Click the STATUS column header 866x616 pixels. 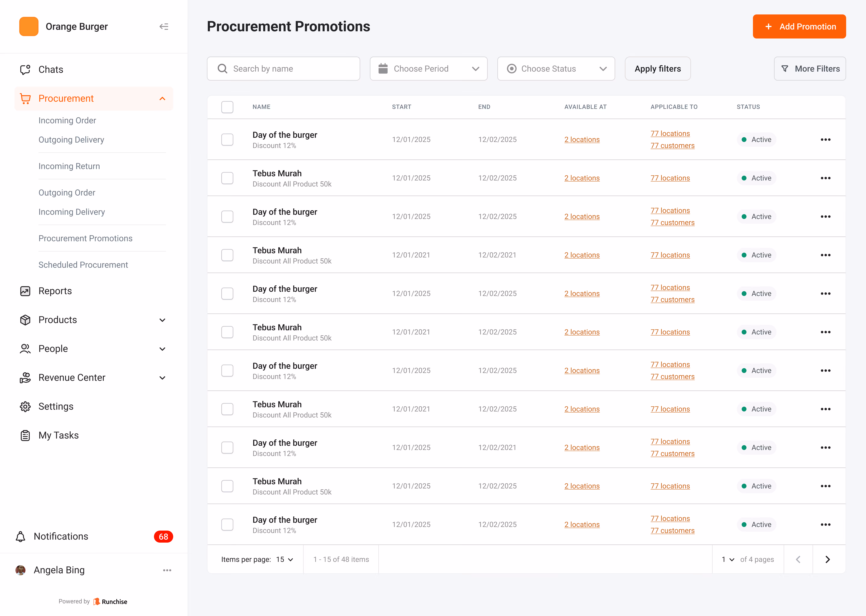pos(748,107)
